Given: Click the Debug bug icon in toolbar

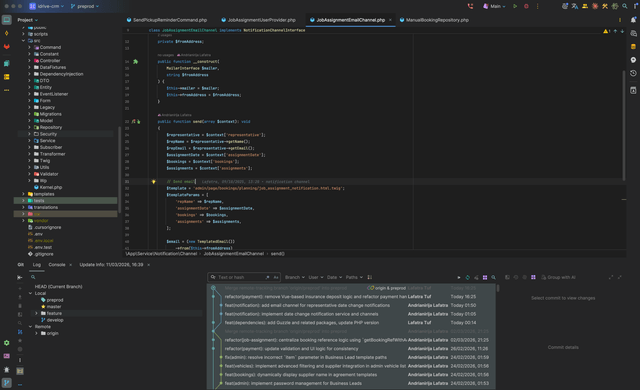Looking at the screenshot, I should pyautogui.click(x=526, y=6).
